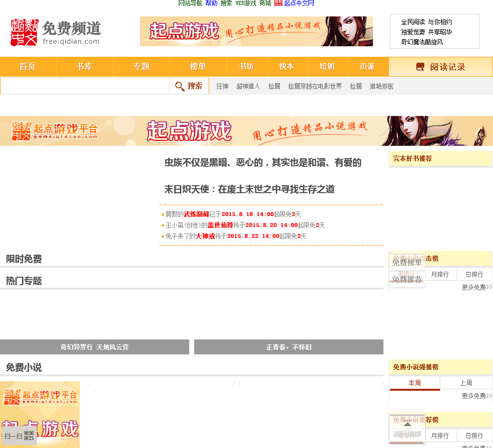
Task: Click the top bar 搜索 link
Action: [226, 3]
